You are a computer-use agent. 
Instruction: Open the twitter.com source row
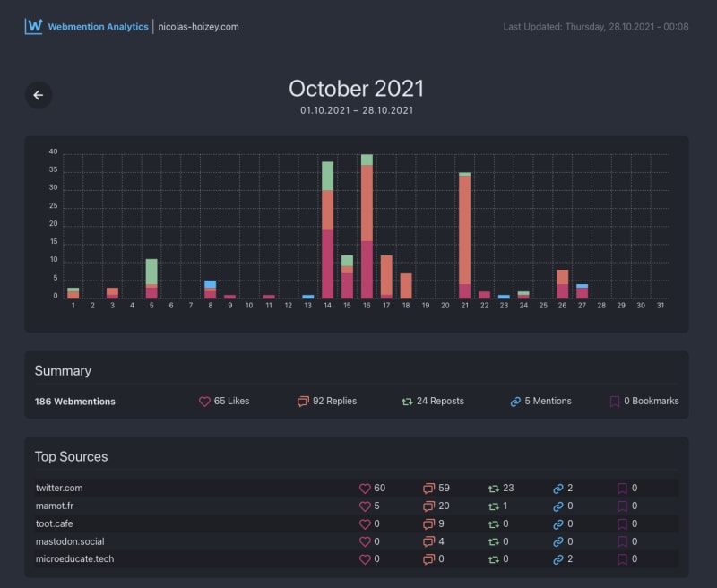click(x=357, y=488)
